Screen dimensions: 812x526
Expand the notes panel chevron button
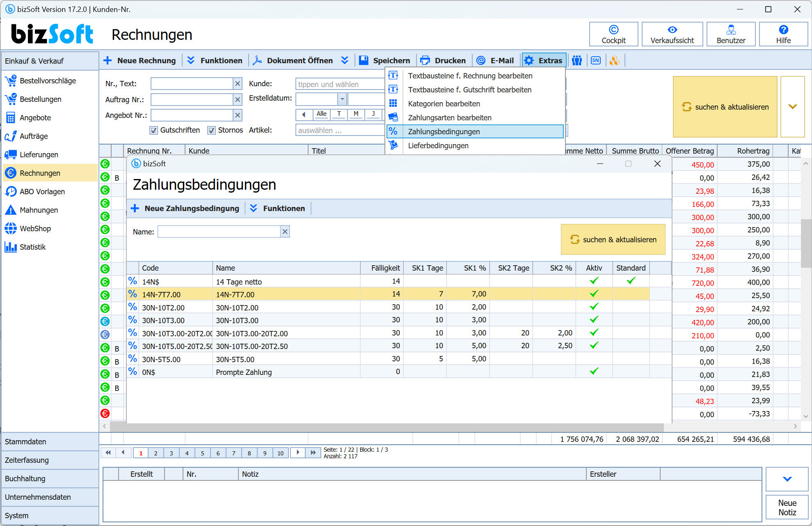click(787, 479)
